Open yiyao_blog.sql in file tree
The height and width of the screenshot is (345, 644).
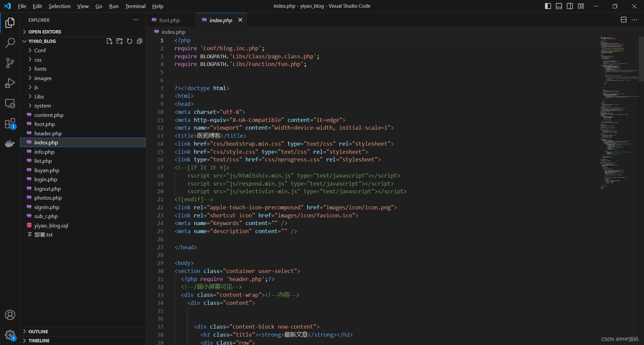[x=83, y=225]
